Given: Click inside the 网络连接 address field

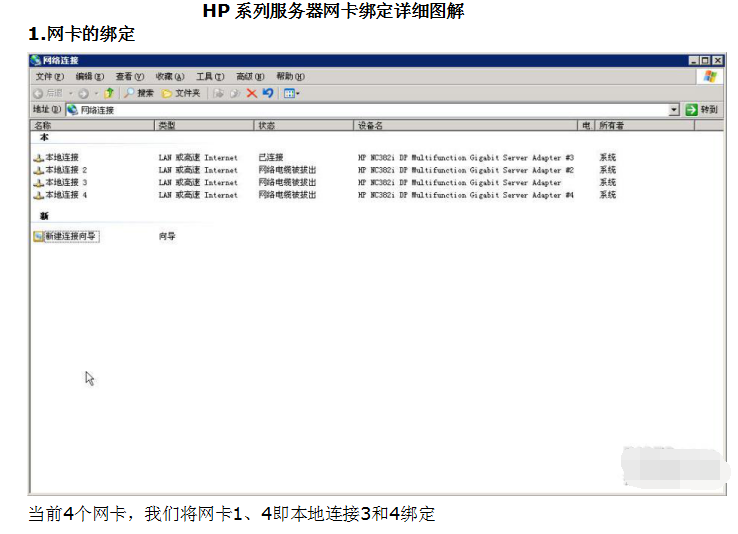Looking at the screenshot, I should [x=350, y=110].
